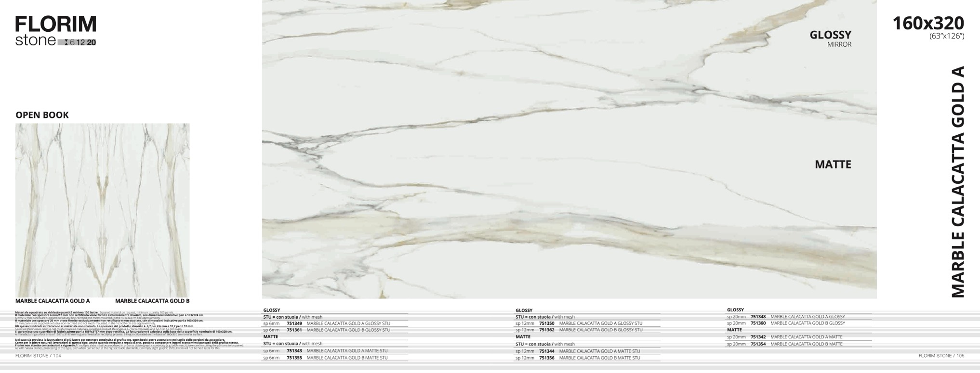The height and width of the screenshot is (373, 980).
Task: Click MARBLE CALACATTA GOLD B caption under preview
Action: [x=152, y=301]
